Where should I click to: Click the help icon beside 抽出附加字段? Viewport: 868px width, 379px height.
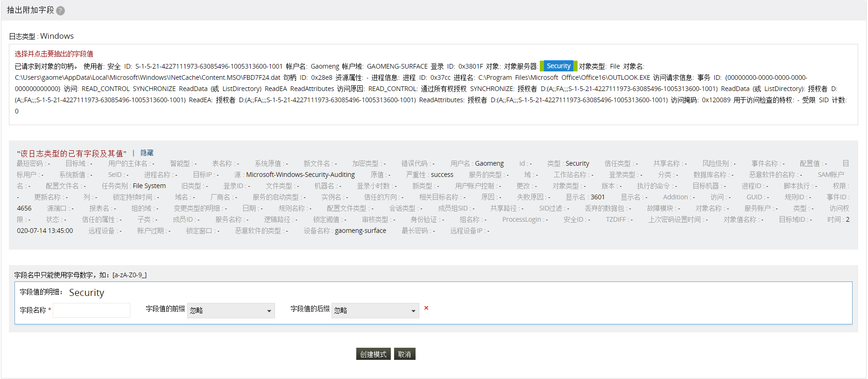coord(60,11)
